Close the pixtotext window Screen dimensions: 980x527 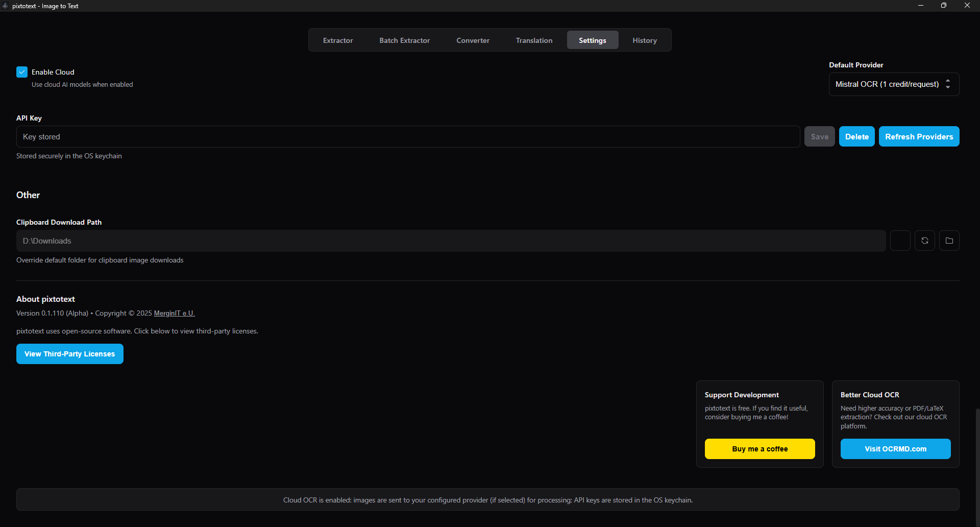click(967, 6)
